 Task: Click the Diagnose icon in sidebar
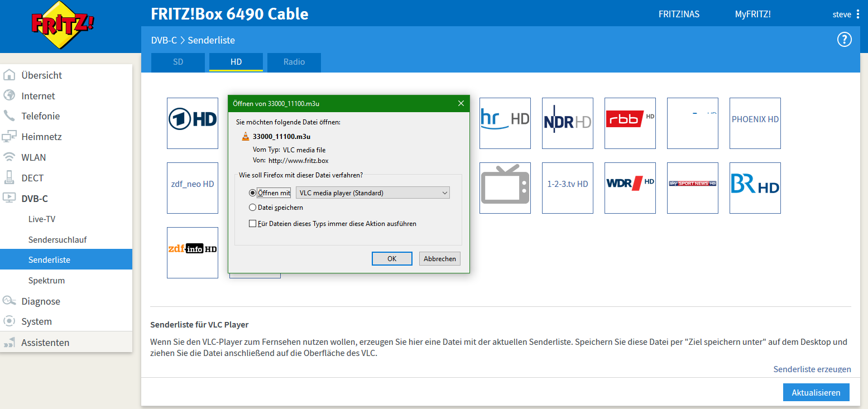tap(9, 301)
